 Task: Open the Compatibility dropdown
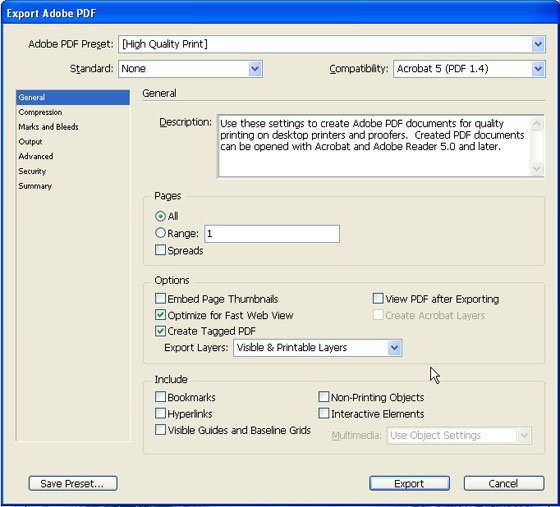tap(469, 69)
